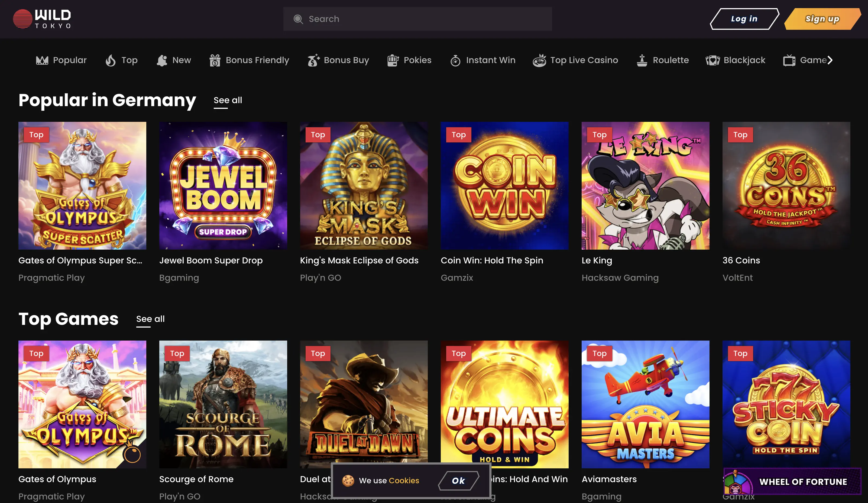Open the Avia Masters thumbnail

646,404
